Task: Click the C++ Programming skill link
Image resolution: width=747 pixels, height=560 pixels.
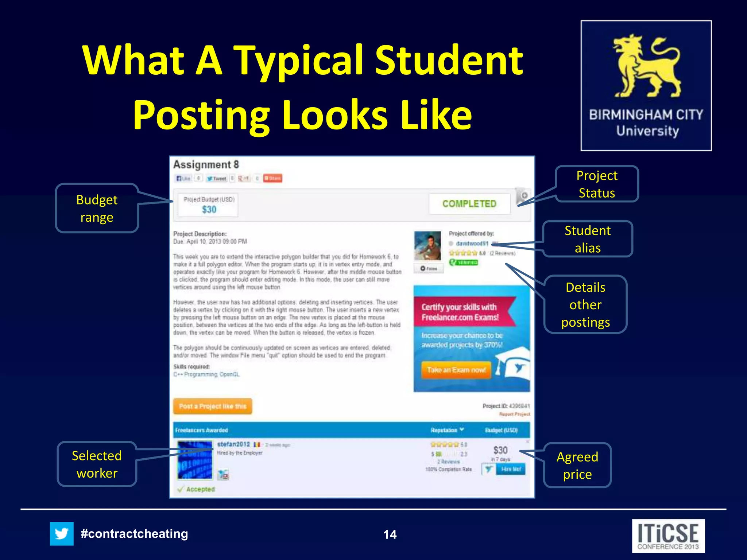Action: [196, 374]
